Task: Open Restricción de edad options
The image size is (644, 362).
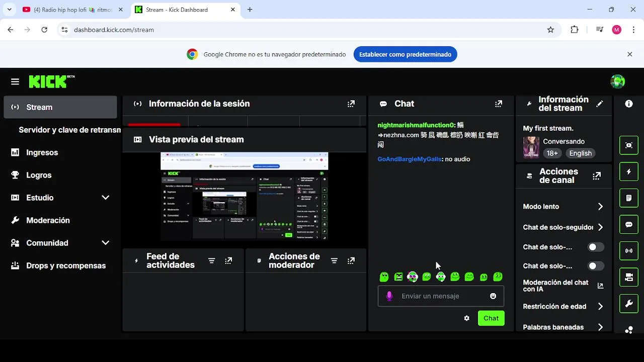Action: [x=563, y=306]
